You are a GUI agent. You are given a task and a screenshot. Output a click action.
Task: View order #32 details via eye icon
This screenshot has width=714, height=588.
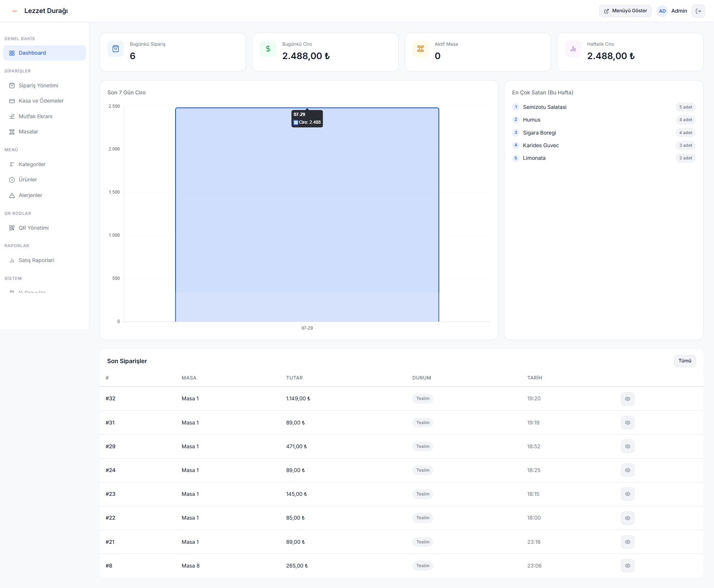[x=628, y=399]
